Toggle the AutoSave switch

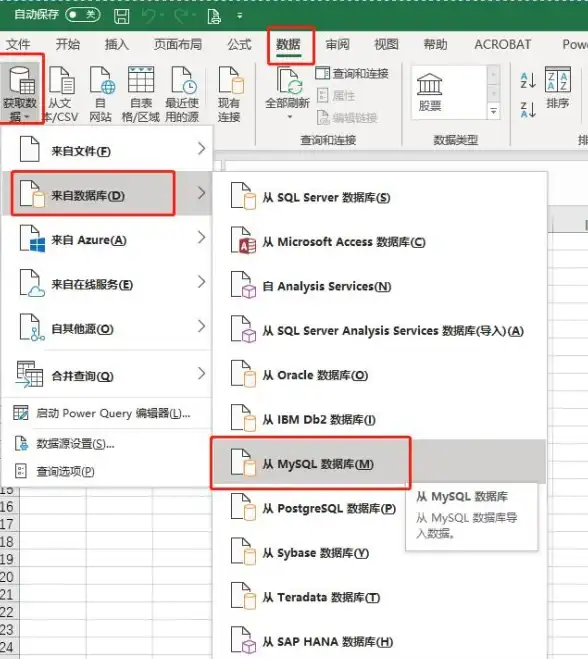[x=83, y=15]
